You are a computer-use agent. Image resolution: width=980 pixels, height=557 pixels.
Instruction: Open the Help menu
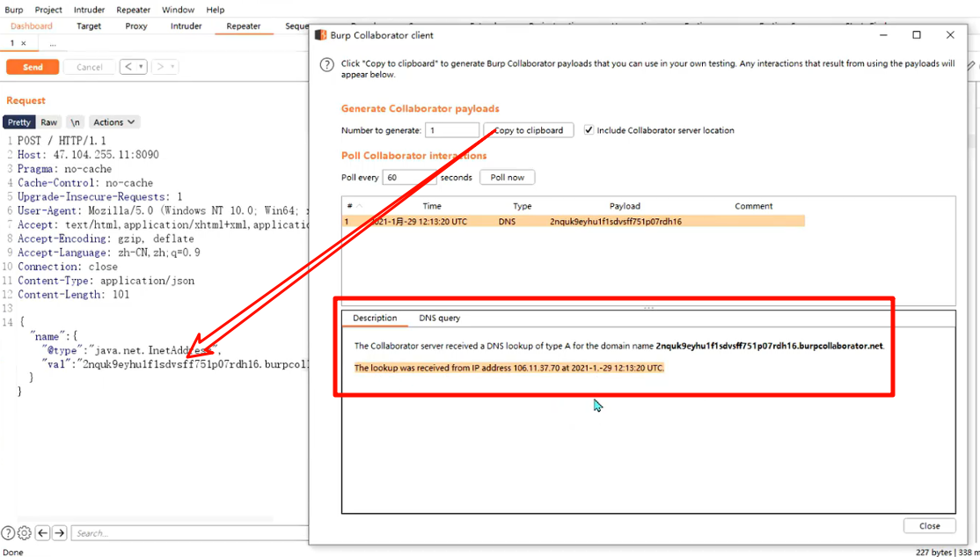(215, 10)
